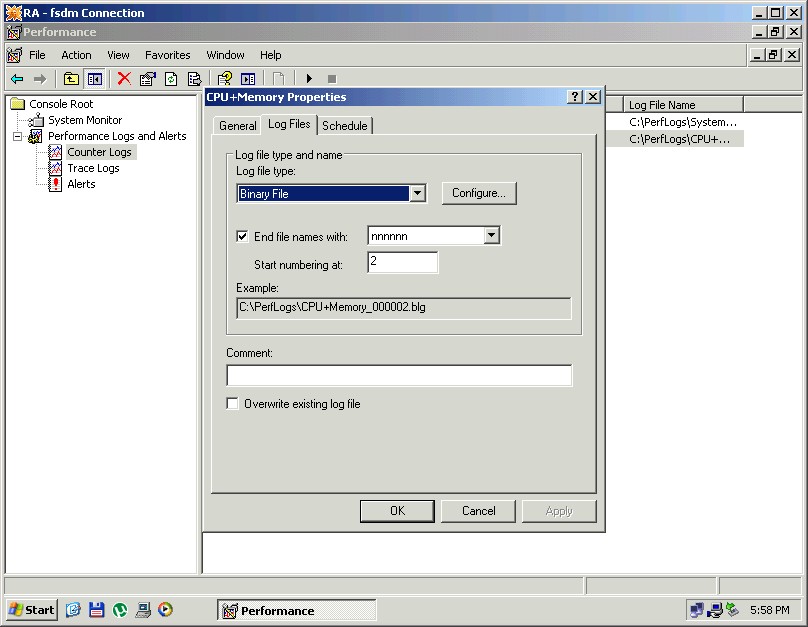Click the Cancel button
808x627 pixels.
(x=478, y=511)
